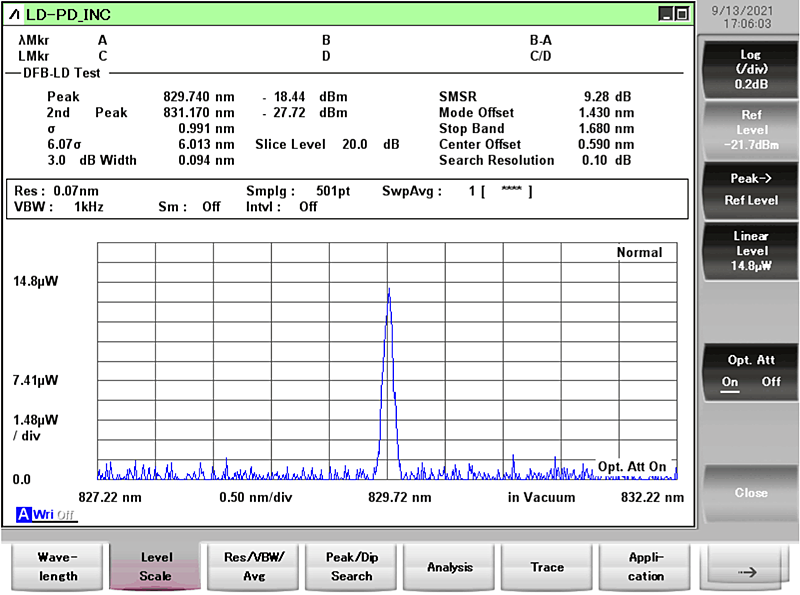800x595 pixels.
Task: Click the λMkr marker label
Action: click(x=34, y=40)
